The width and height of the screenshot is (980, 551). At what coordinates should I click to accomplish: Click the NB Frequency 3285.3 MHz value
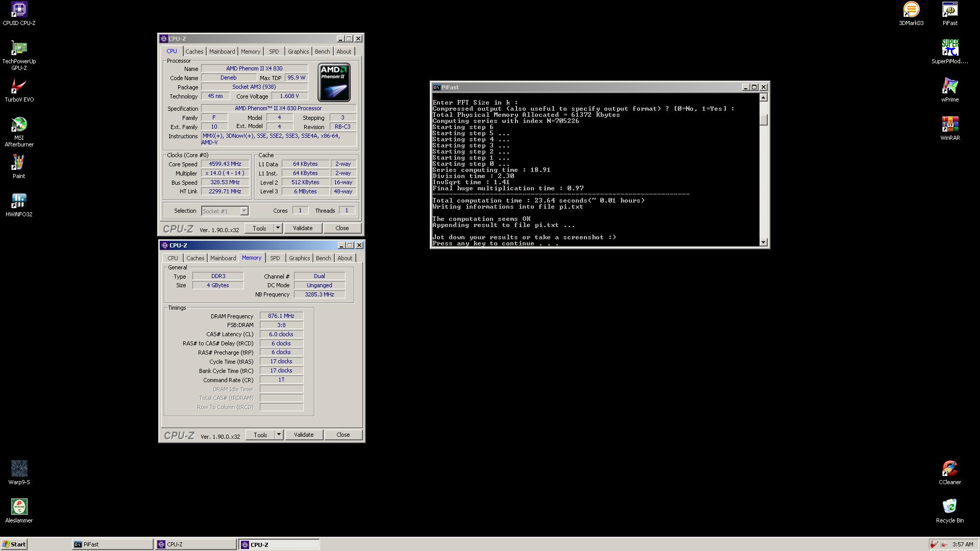point(320,294)
